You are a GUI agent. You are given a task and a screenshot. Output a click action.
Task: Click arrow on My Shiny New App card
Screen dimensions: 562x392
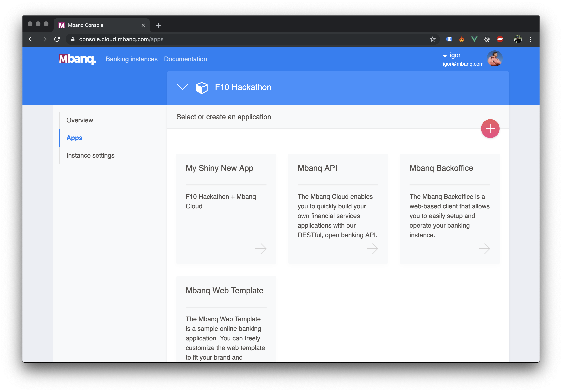[x=261, y=248]
